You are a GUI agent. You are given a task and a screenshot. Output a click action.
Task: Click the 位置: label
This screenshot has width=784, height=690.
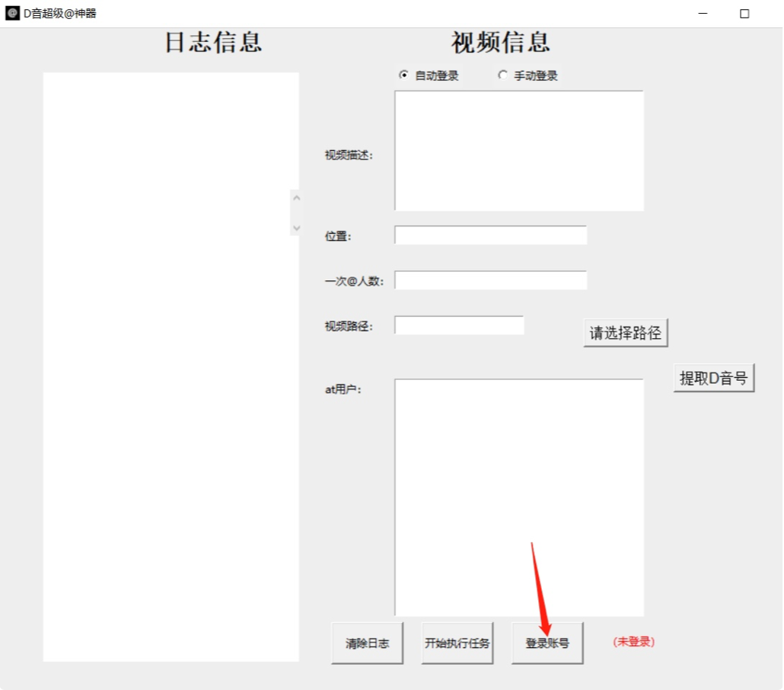[338, 236]
